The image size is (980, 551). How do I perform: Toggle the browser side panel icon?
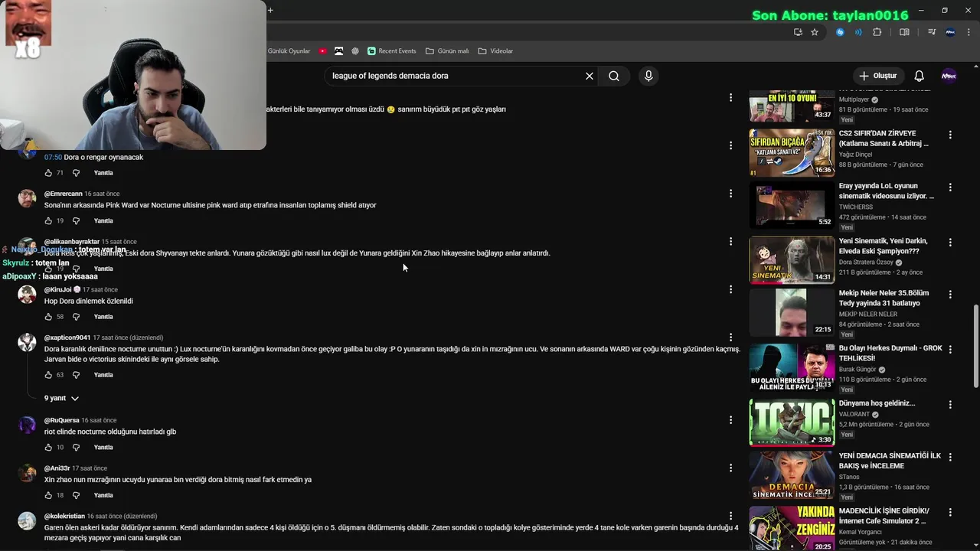click(x=904, y=32)
